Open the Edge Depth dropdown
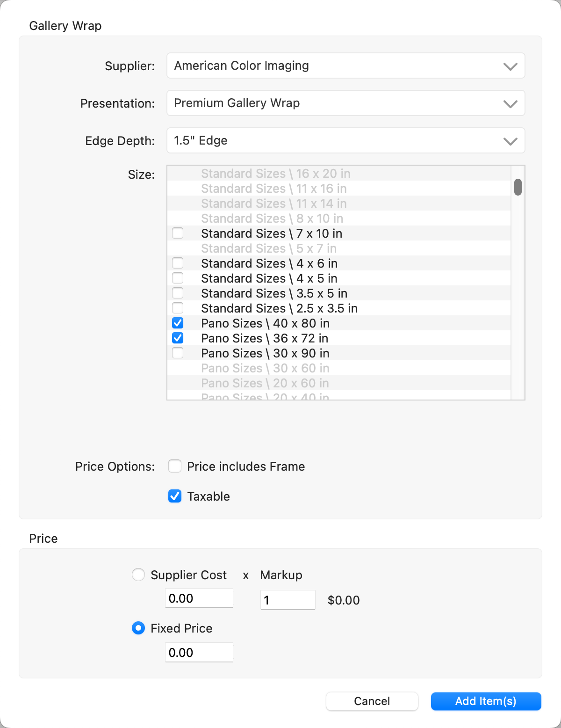The width and height of the screenshot is (561, 728). tap(345, 140)
